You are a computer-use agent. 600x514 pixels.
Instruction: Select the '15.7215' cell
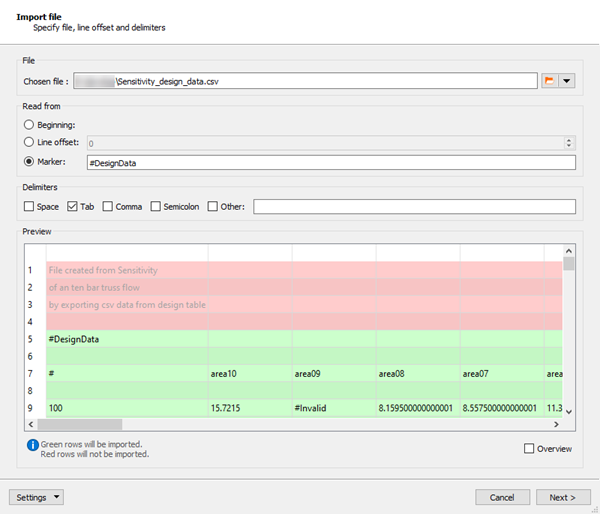pyautogui.click(x=250, y=408)
